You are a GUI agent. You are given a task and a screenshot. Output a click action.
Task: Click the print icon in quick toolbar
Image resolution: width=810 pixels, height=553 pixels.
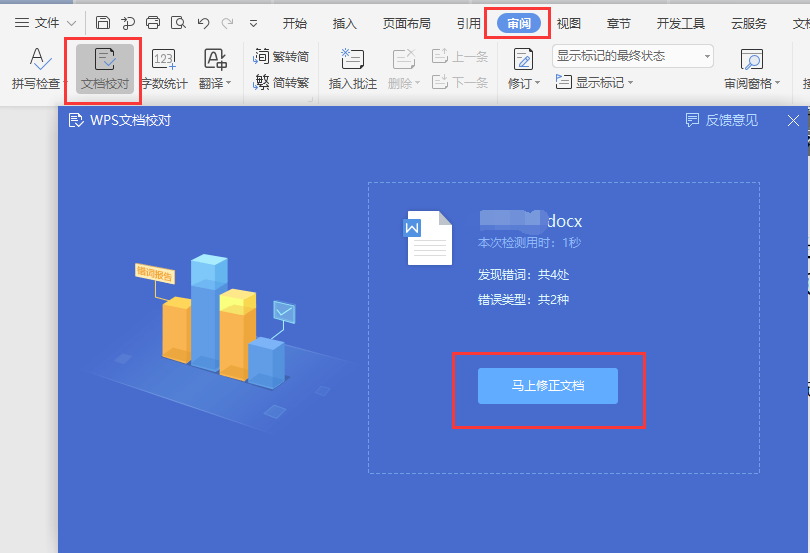153,23
